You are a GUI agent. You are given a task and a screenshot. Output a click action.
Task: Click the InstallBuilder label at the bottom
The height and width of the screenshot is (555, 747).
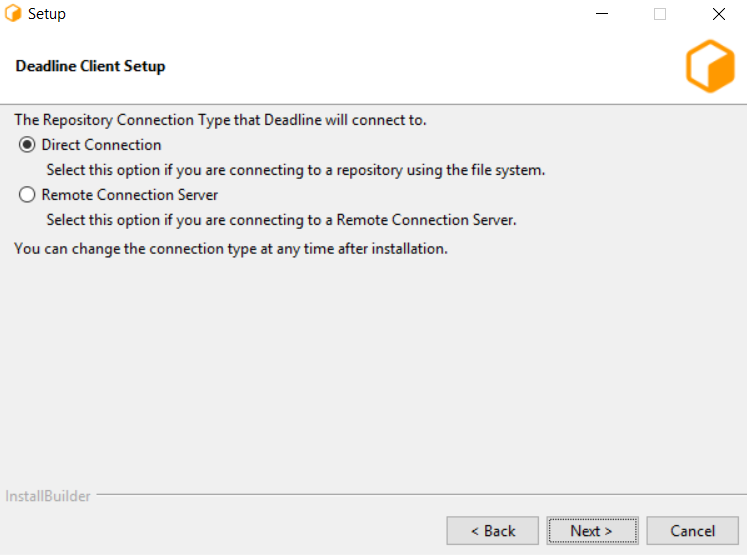click(48, 496)
